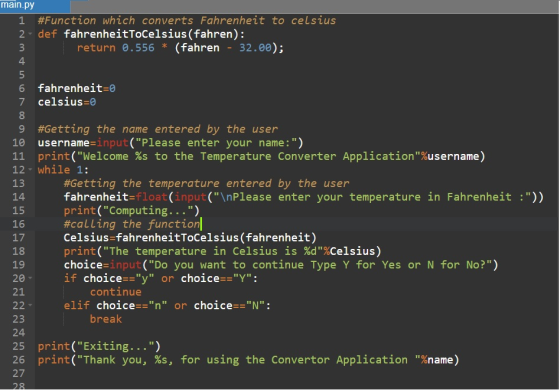Viewport: 560px width, 390px height.
Task: Click the string "Please enter your name:"
Action: click(216, 142)
